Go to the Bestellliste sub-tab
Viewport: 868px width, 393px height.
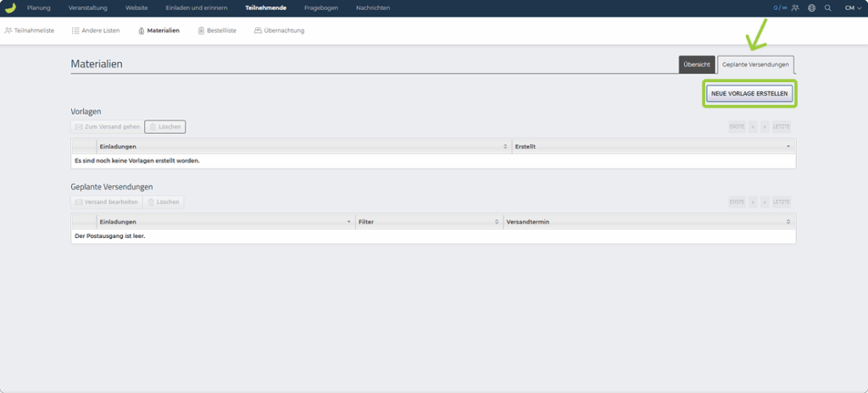click(x=218, y=31)
